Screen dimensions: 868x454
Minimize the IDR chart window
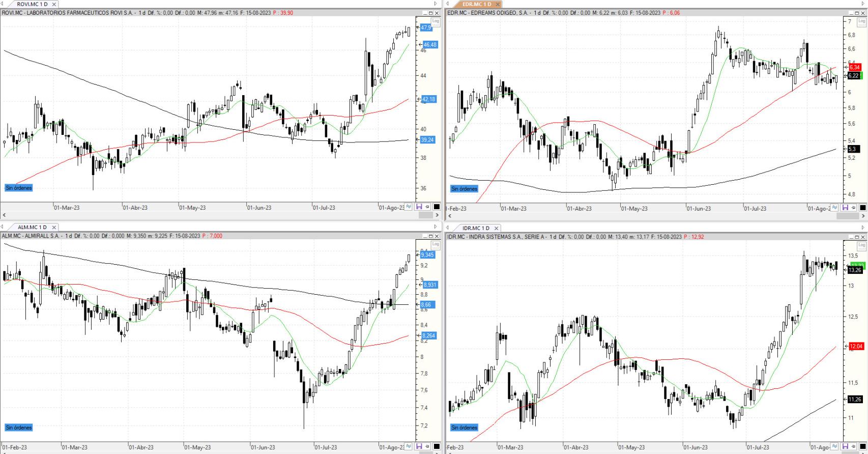pos(850,237)
